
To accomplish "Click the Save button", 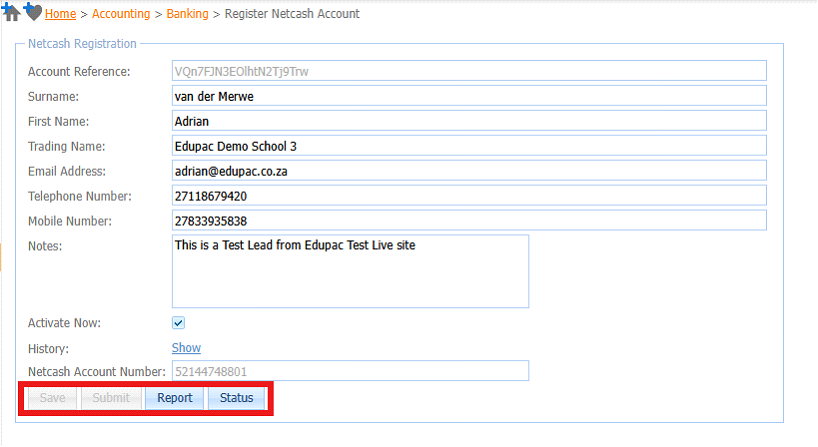I will click(53, 398).
